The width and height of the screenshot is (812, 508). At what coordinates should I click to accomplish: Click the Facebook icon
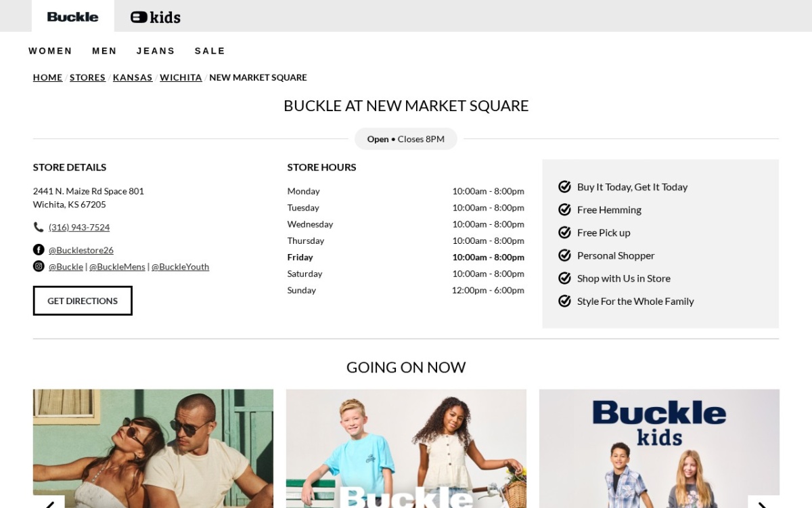39,249
